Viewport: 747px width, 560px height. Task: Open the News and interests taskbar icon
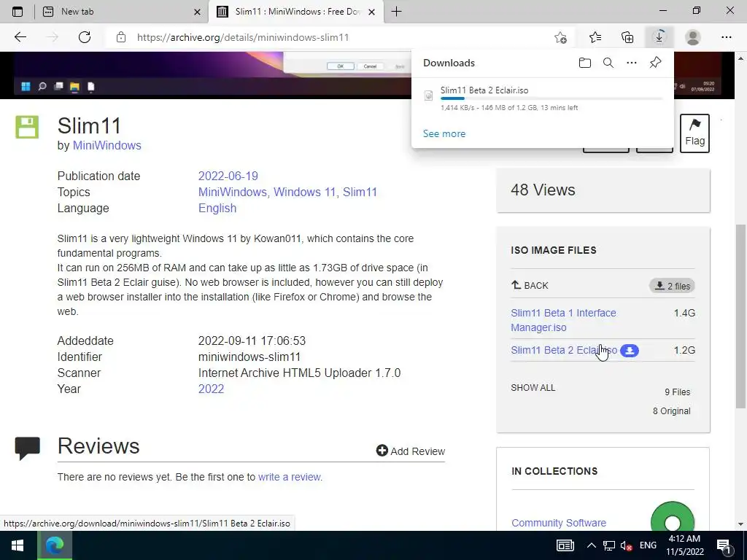[565, 545]
